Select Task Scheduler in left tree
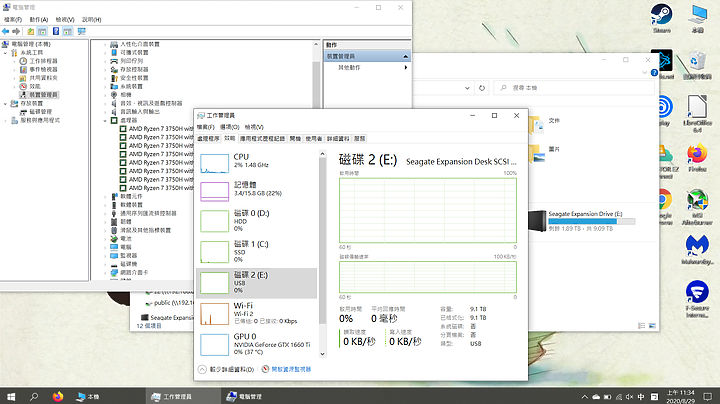Viewport: 720px width, 404px height. pyautogui.click(x=39, y=61)
